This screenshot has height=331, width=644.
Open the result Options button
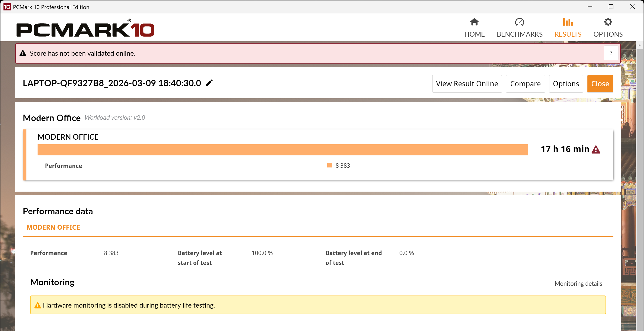pos(566,84)
